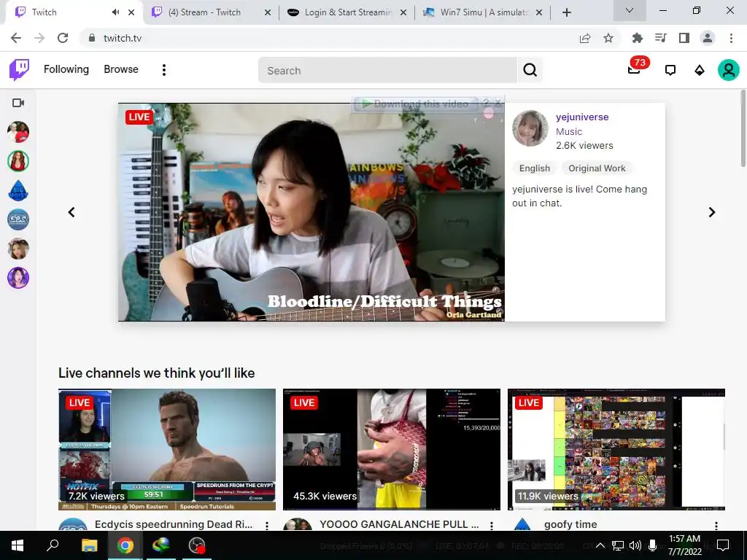This screenshot has width=747, height=560.
Task: Close the Win7 Simu tab
Action: click(539, 12)
